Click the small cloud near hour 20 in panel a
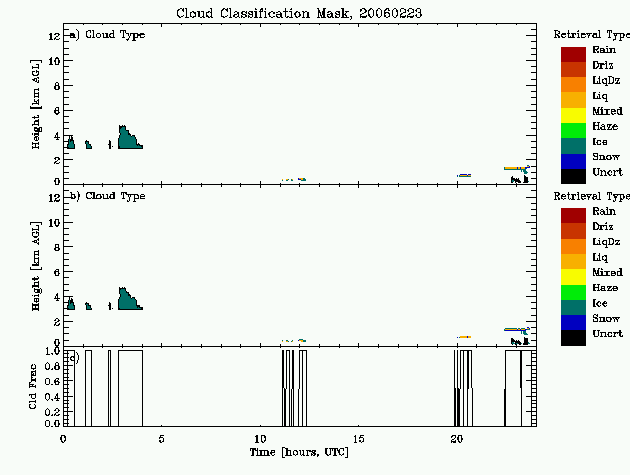This screenshot has width=630, height=475. click(x=464, y=176)
